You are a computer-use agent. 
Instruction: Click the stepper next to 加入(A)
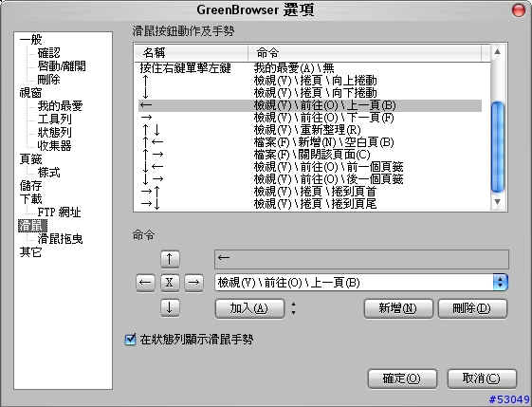(293, 308)
